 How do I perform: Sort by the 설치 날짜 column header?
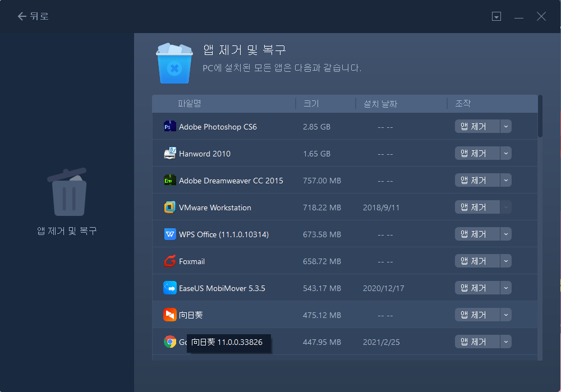380,104
